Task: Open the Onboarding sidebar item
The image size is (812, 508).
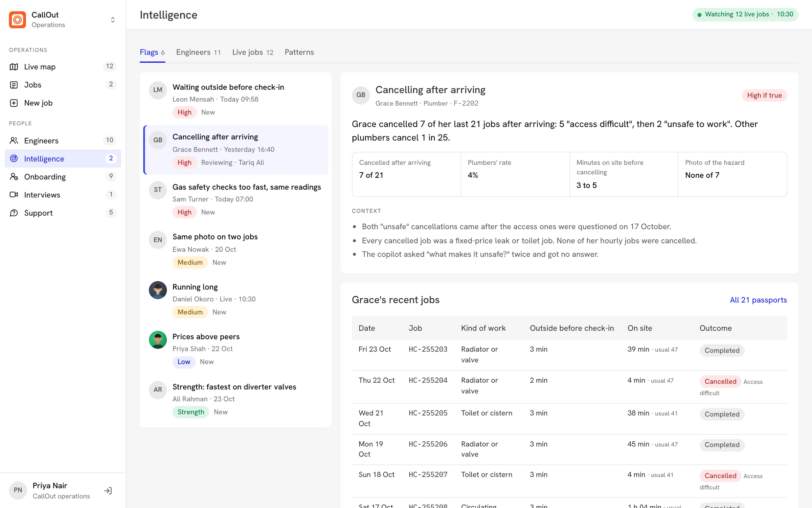Action: pos(63,177)
